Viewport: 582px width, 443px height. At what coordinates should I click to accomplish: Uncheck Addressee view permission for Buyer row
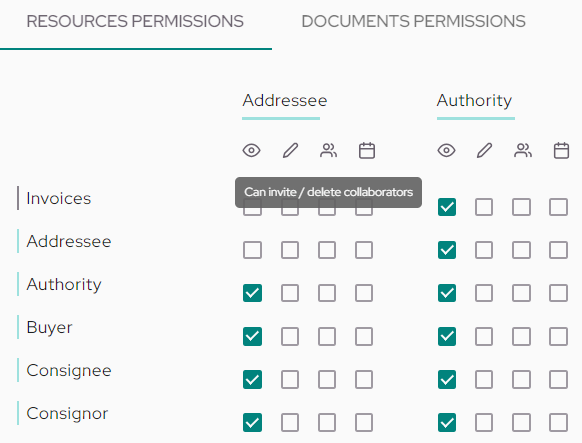click(252, 337)
